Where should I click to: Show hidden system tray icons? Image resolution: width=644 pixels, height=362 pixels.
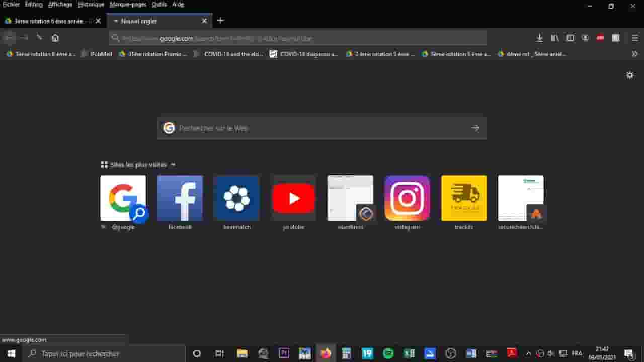(x=528, y=353)
